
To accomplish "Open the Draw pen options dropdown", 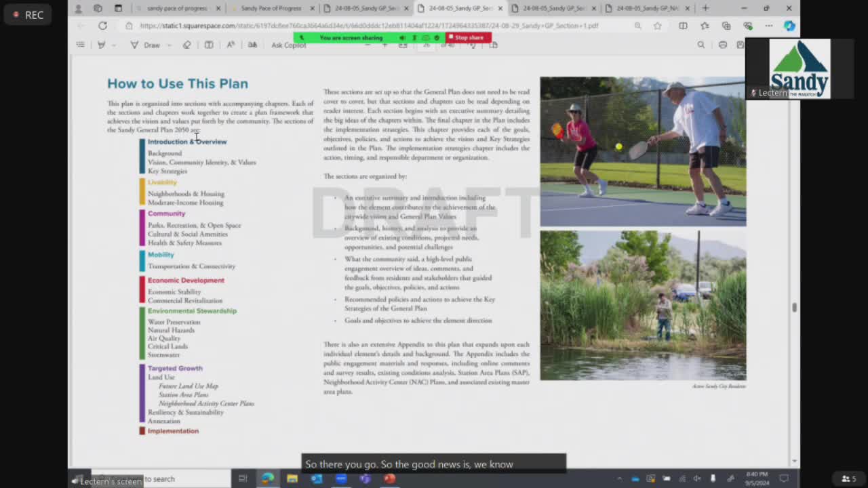I will (169, 45).
